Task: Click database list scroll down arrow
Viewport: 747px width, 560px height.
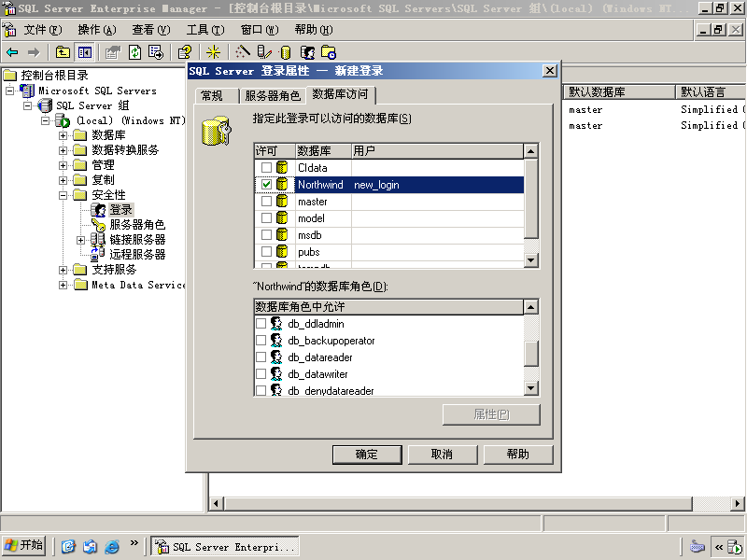Action: pos(530,260)
